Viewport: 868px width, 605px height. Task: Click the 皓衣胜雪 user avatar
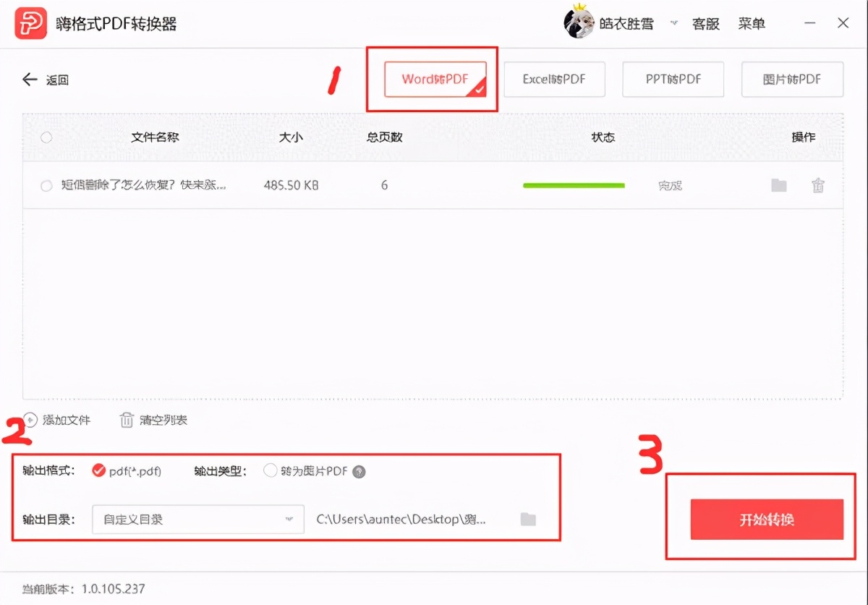579,22
